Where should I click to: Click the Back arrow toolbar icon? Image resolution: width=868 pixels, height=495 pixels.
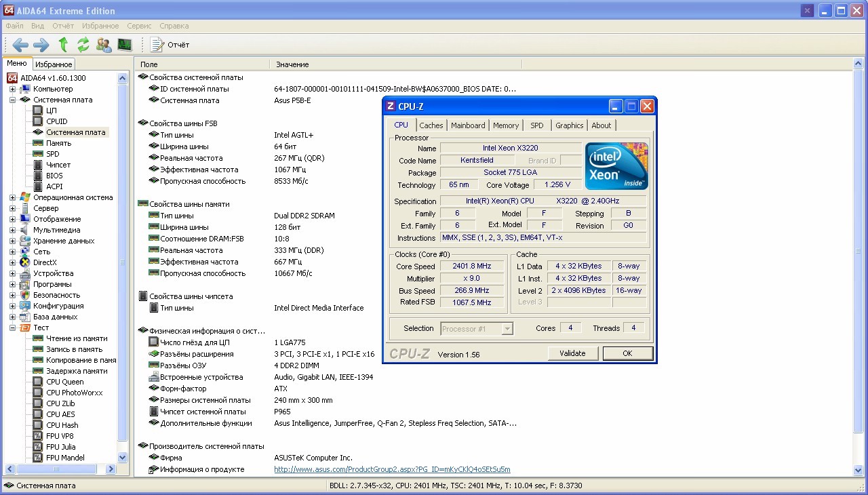(x=20, y=45)
